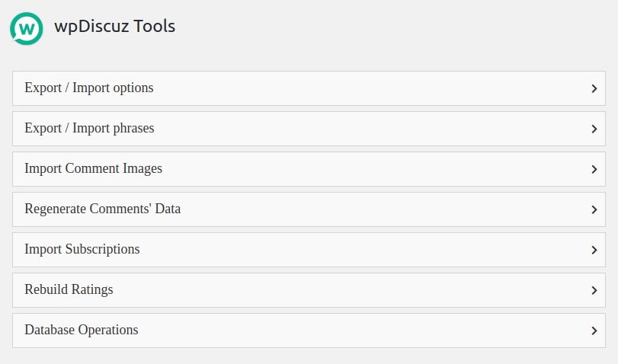Image resolution: width=618 pixels, height=364 pixels.
Task: Open Import Comment Images section title
Action: tap(93, 169)
